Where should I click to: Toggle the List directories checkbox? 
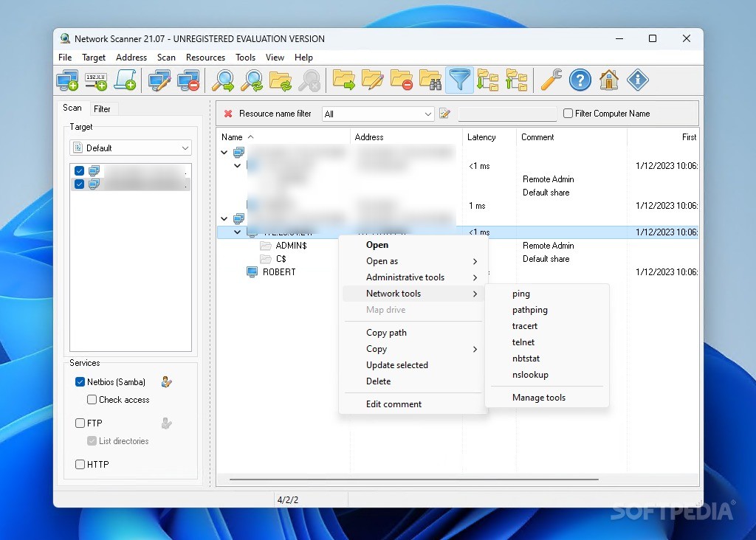coord(92,440)
